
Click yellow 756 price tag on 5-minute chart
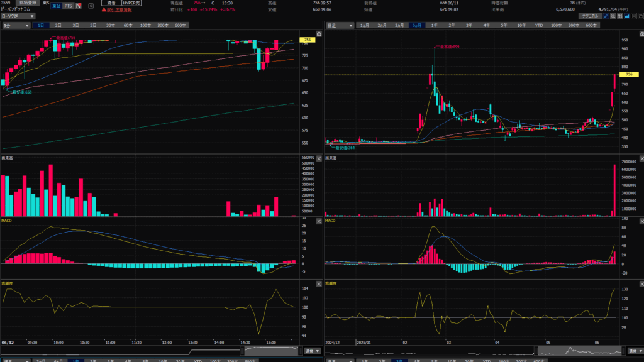(x=307, y=40)
